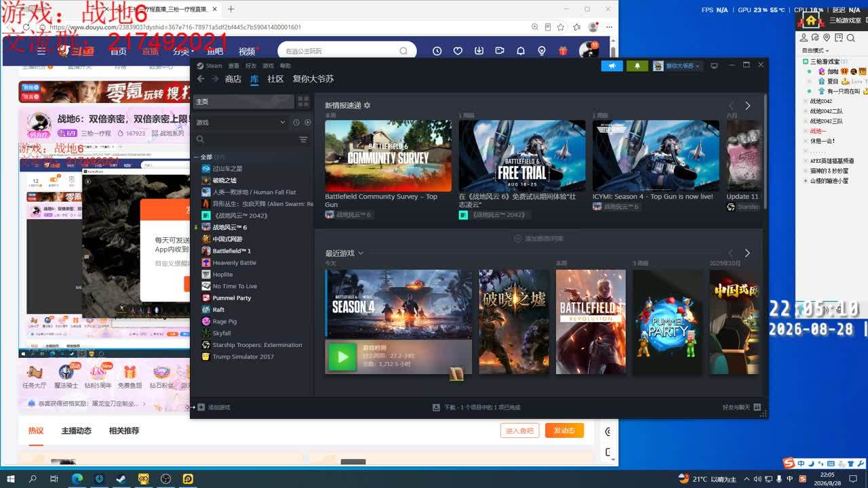The image size is (868, 488).
Task: Select the 相关推荐 tab on Douyu
Action: pos(124,431)
